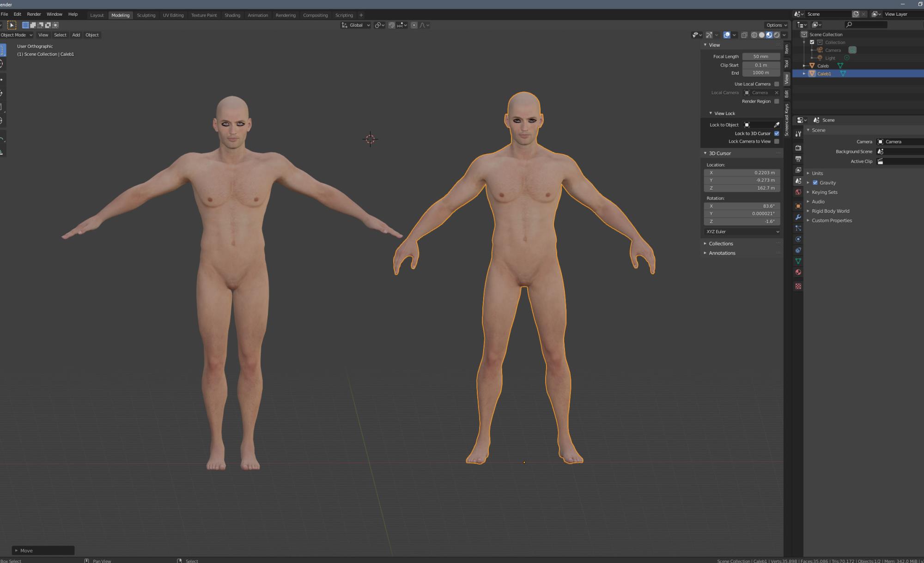Toggle the snapping magnet icon
The width and height of the screenshot is (924, 563).
point(392,25)
